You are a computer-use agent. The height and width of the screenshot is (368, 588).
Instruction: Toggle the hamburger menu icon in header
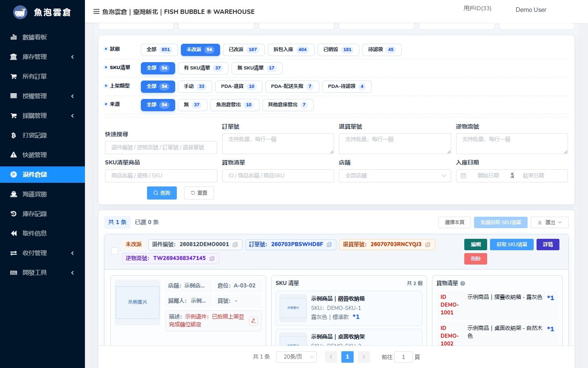pyautogui.click(x=96, y=11)
